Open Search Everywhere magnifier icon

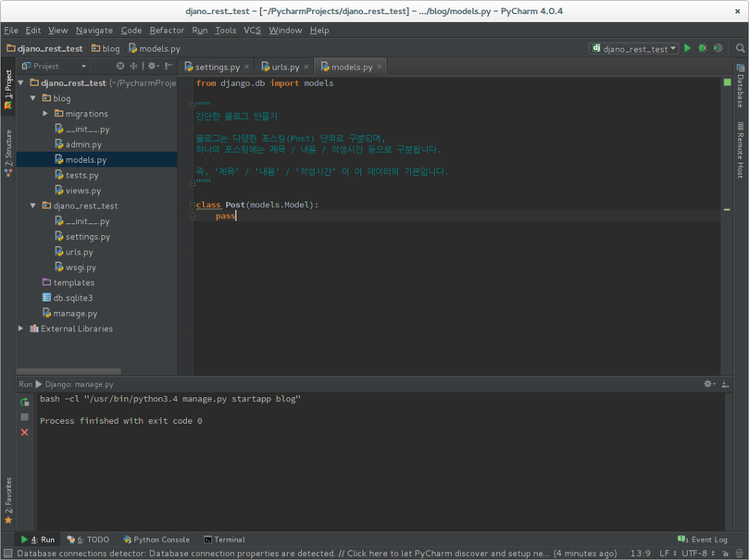[x=740, y=48]
